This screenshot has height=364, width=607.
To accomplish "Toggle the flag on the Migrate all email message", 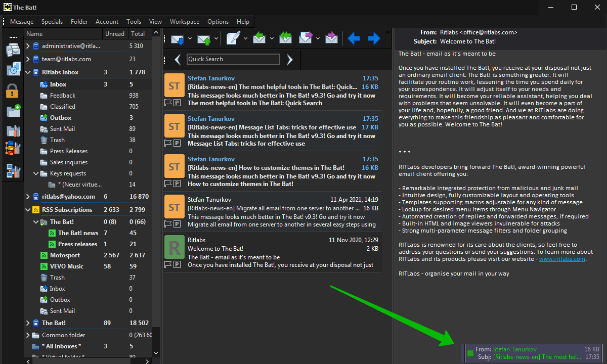I will point(168,224).
